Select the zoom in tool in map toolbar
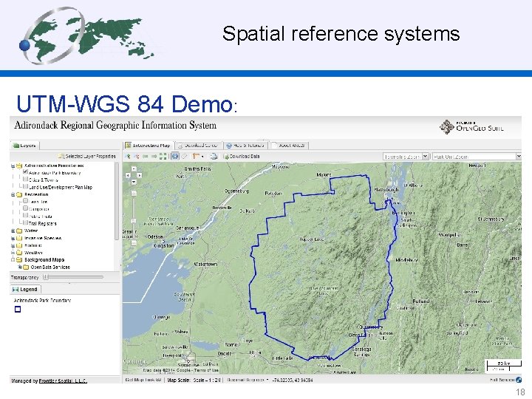This screenshot has height=399, width=532. (128, 156)
